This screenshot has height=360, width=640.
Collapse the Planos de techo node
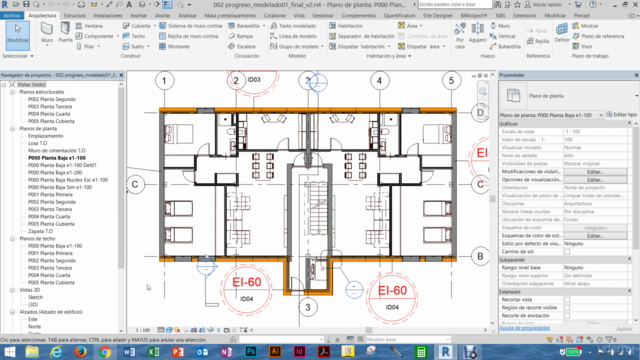tap(13, 238)
